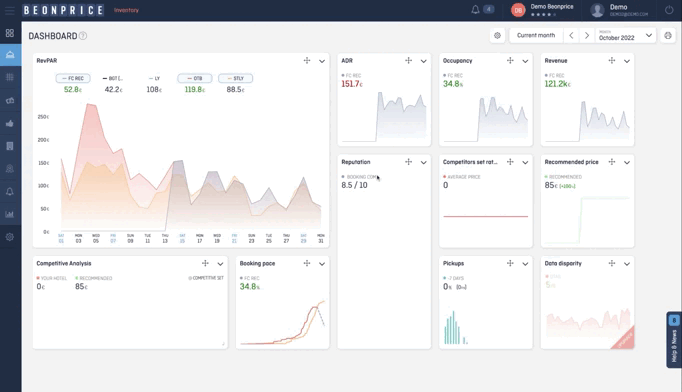Toggle the STLY series in RevPAR
682x392 pixels.
tap(235, 78)
